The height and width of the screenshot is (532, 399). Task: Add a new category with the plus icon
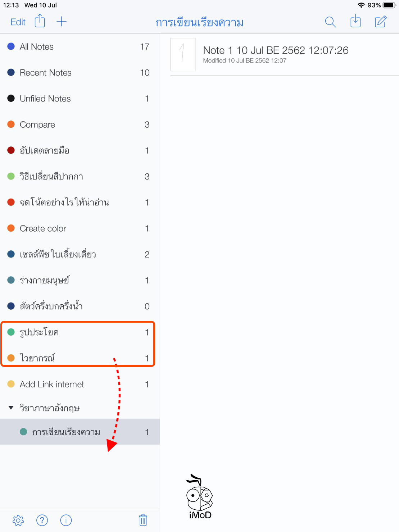(62, 21)
